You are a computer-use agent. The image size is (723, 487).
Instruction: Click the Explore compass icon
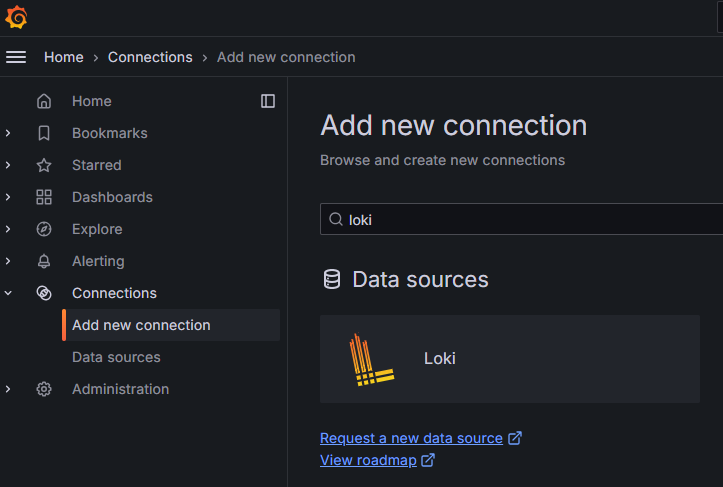(44, 229)
